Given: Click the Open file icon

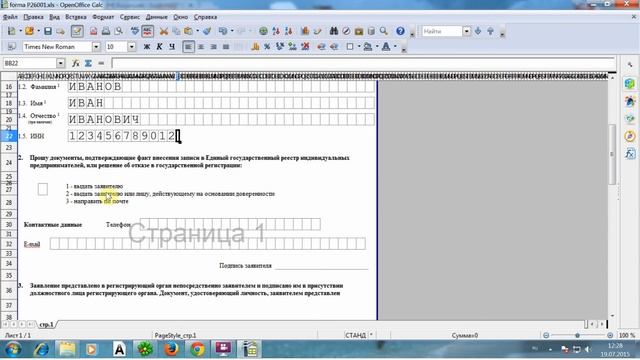Looking at the screenshot, I should click(x=29, y=31).
